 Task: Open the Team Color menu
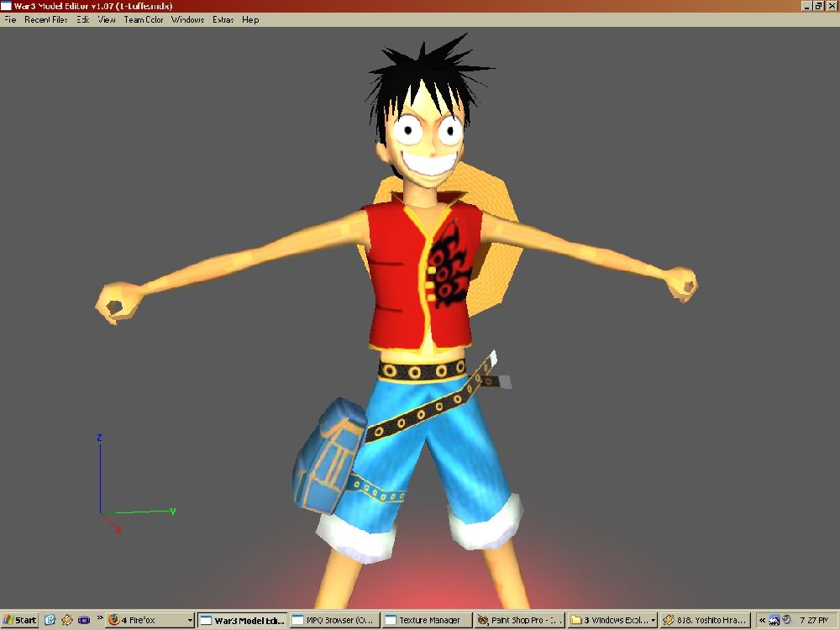coord(144,20)
